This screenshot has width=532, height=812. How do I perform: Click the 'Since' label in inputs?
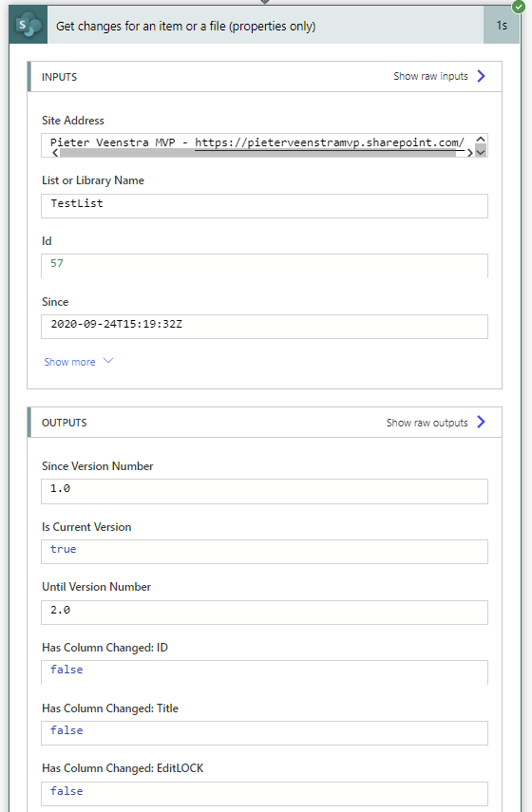click(55, 301)
